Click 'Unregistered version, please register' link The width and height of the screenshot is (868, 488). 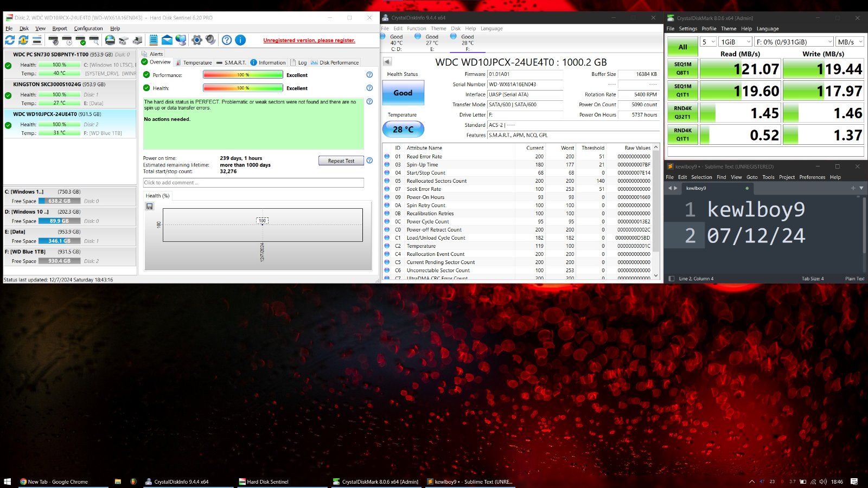click(309, 40)
